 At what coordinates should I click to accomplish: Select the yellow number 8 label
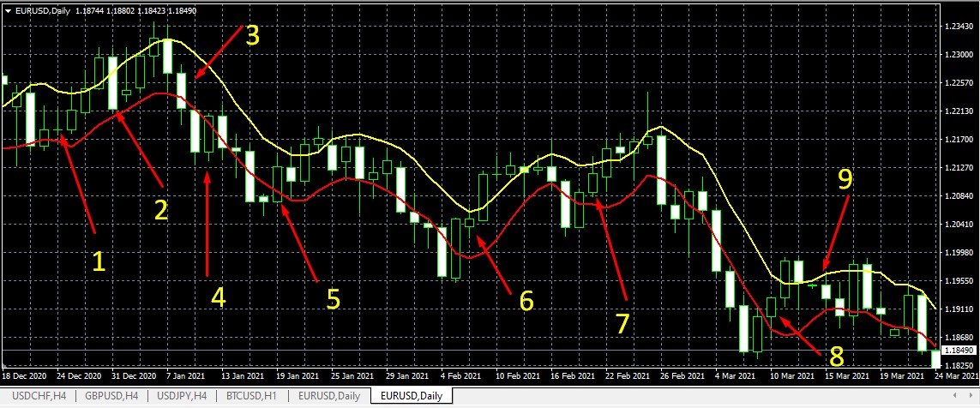point(836,356)
